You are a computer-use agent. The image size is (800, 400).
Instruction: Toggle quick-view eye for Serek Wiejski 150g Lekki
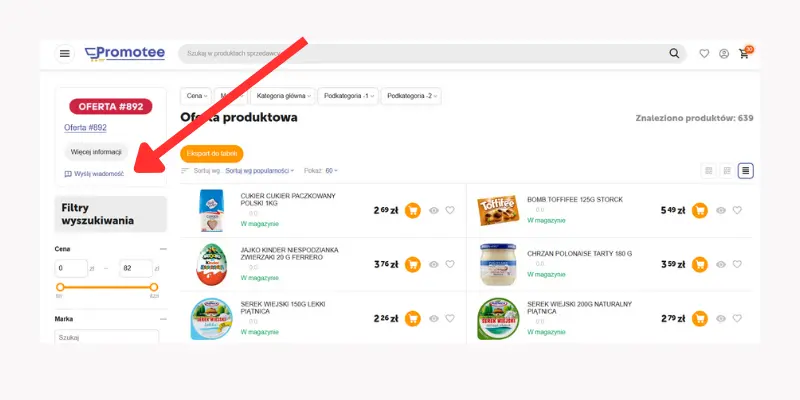pyautogui.click(x=434, y=318)
